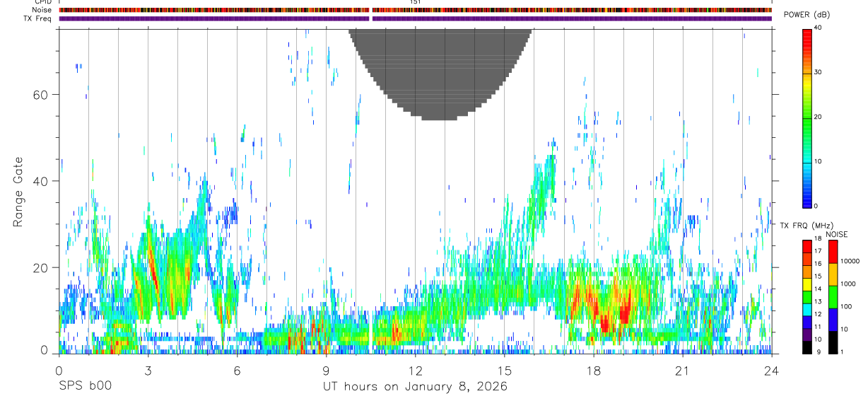
Task: Select the 30 label on power scale
Action: (818, 72)
